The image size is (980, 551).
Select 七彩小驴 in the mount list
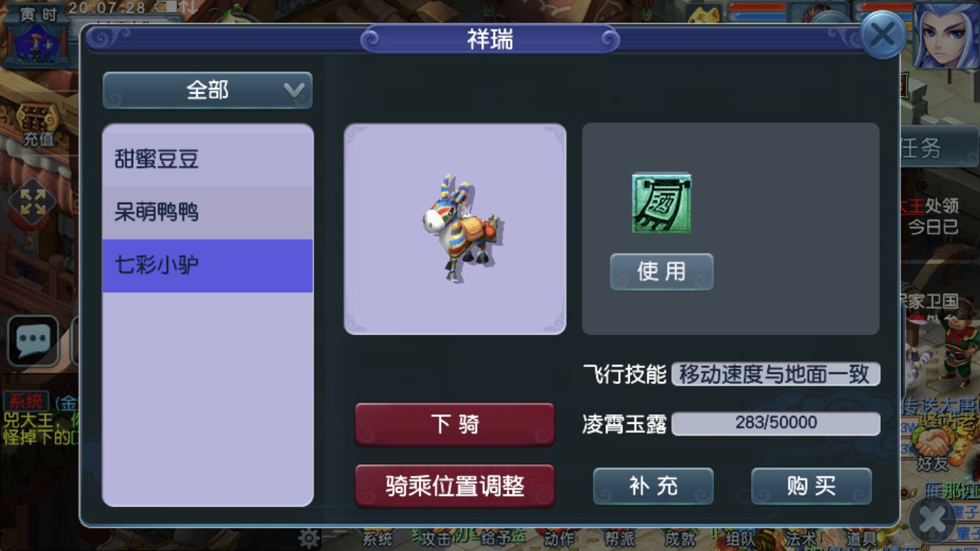(208, 265)
